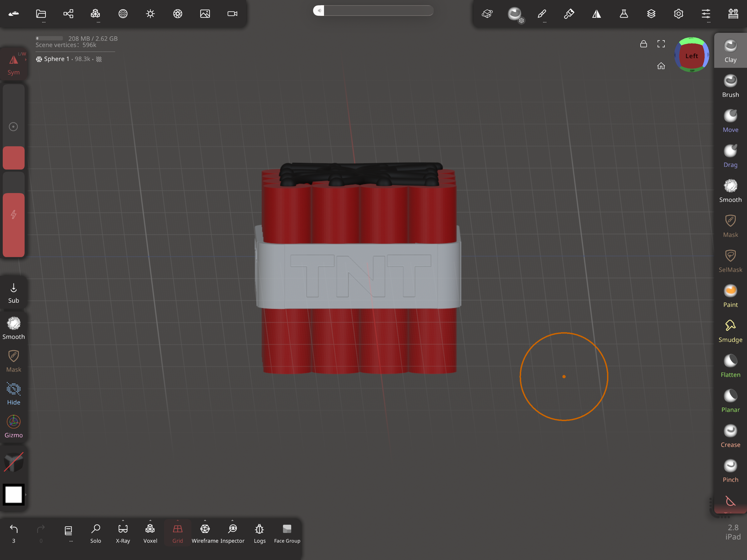Open the Logs panel
Viewport: 747px width, 560px height.
(259, 533)
